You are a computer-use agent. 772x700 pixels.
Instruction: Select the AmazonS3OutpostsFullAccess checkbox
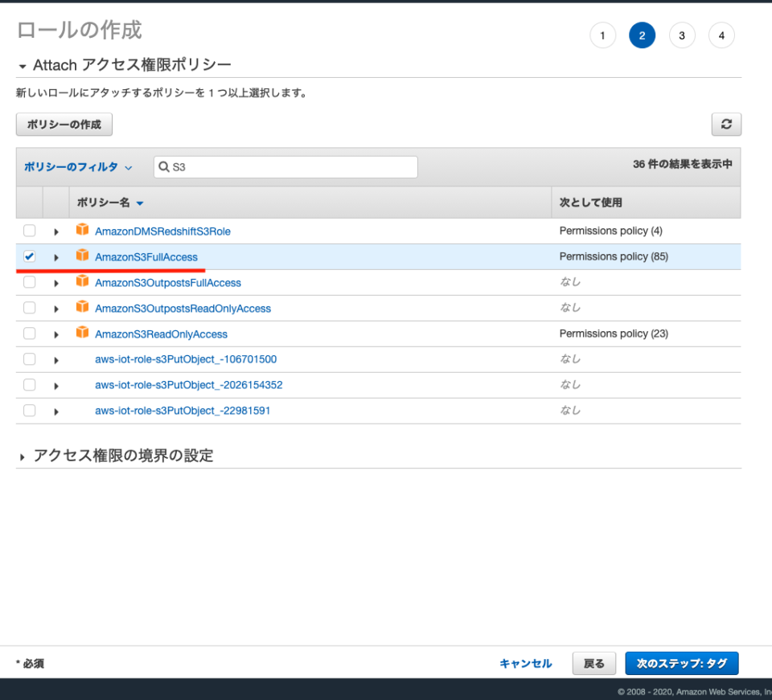30,282
